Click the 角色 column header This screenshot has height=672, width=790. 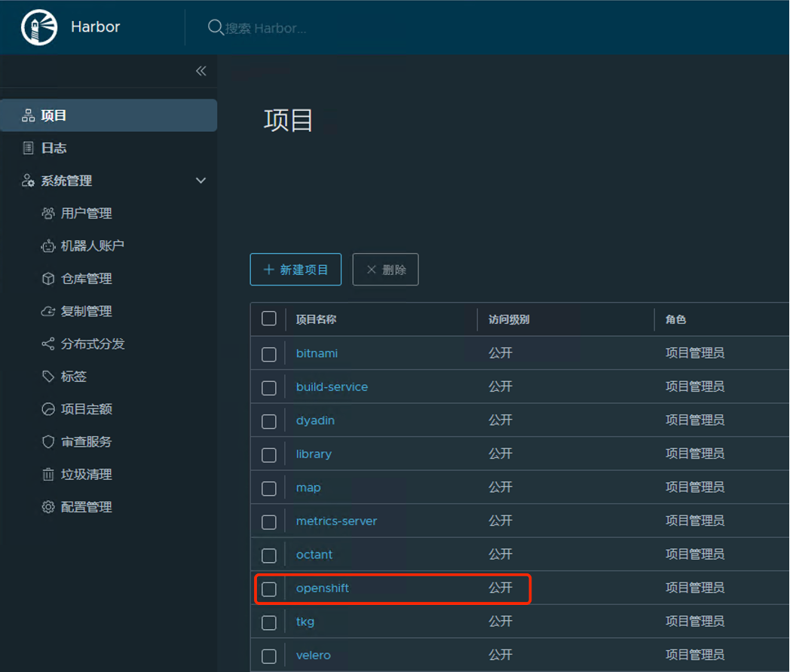[675, 319]
